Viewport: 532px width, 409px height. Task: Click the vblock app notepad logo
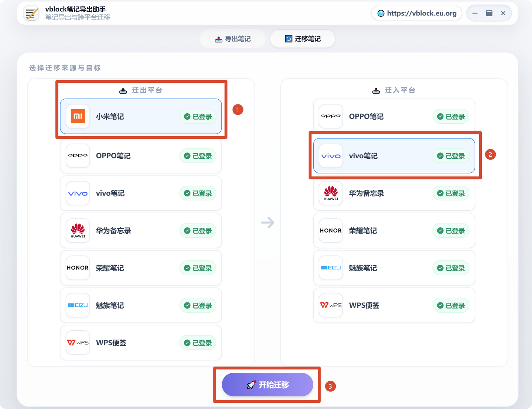[x=31, y=13]
